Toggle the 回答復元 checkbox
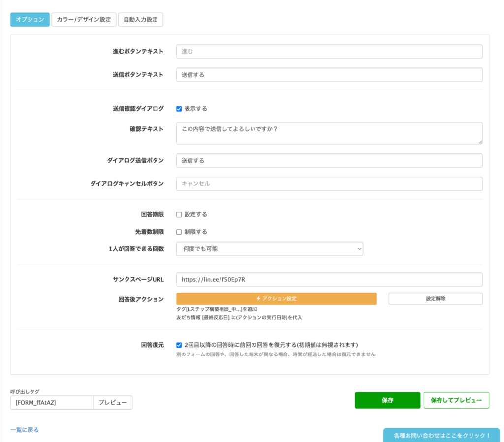The image size is (504, 442). click(179, 345)
